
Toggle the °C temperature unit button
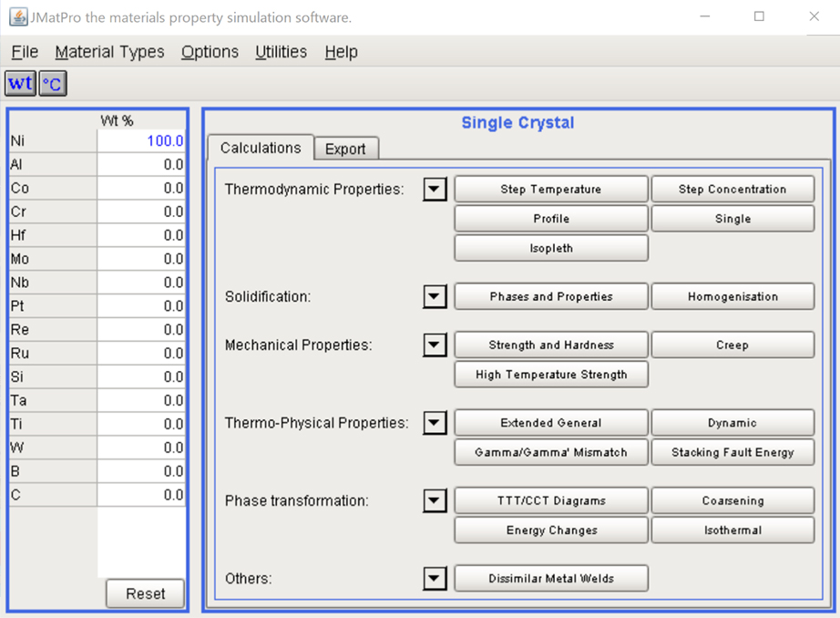[53, 84]
